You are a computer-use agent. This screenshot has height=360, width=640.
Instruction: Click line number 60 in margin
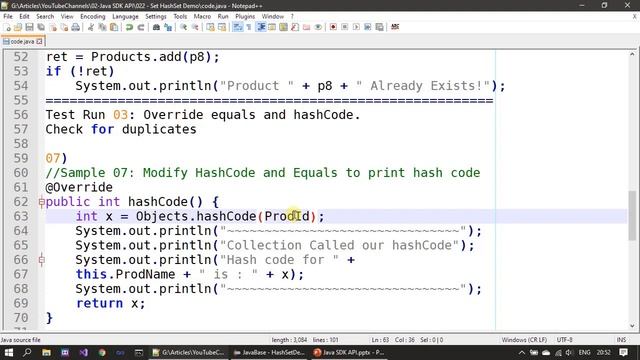point(21,173)
